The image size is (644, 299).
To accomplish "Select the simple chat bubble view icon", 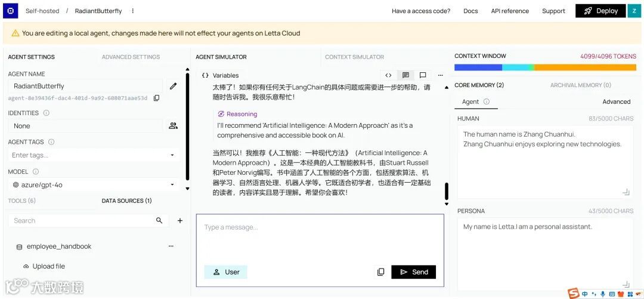I will point(423,75).
